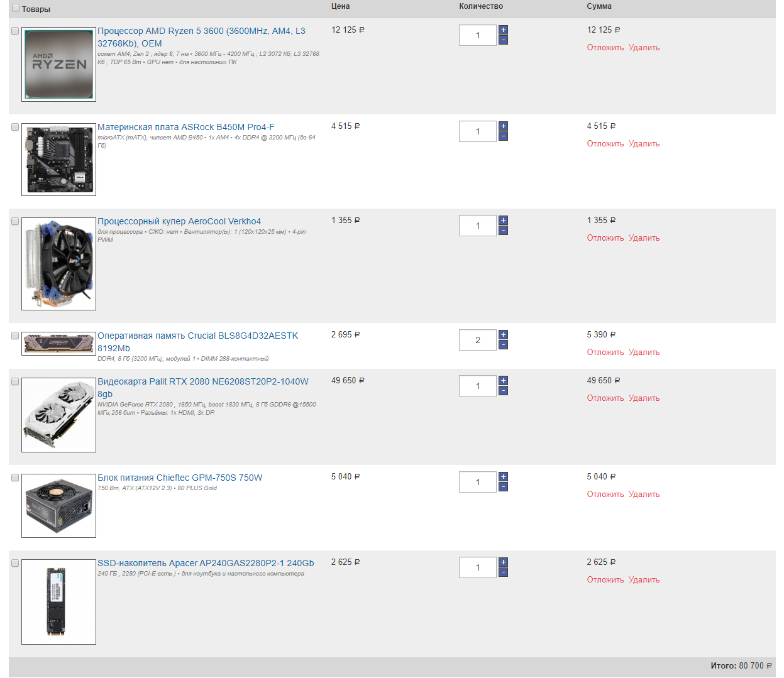784x678 pixels.
Task: Increase quantity of Apacer SSD 240Gb
Action: tap(503, 562)
